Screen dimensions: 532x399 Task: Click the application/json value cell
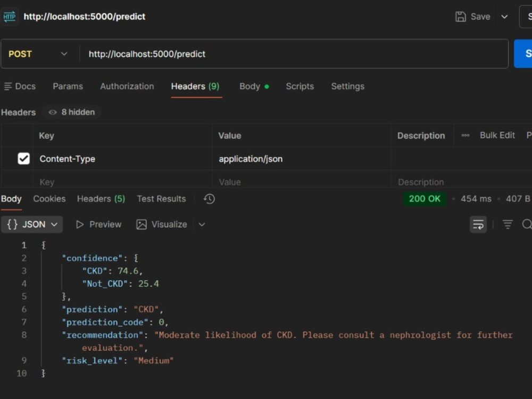click(302, 159)
